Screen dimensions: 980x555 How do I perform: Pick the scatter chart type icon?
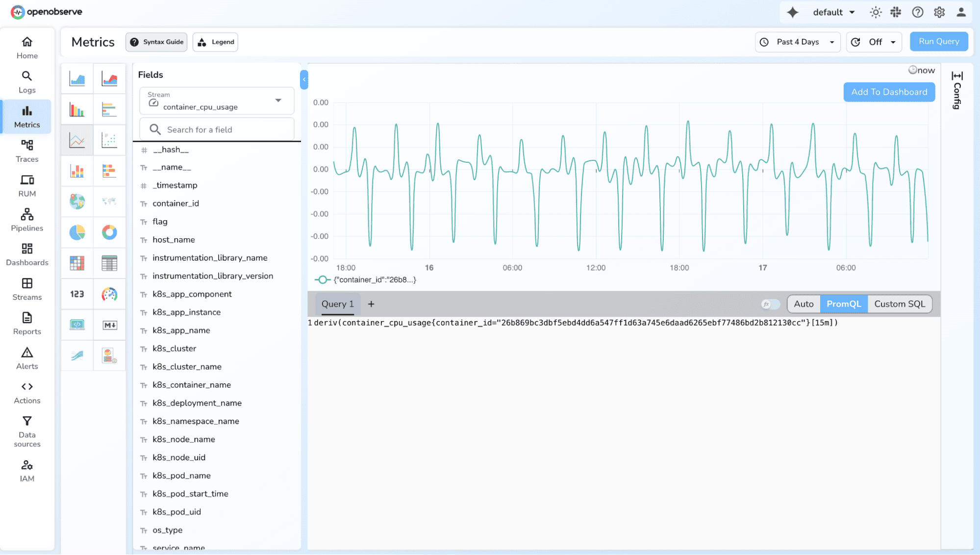tap(109, 140)
